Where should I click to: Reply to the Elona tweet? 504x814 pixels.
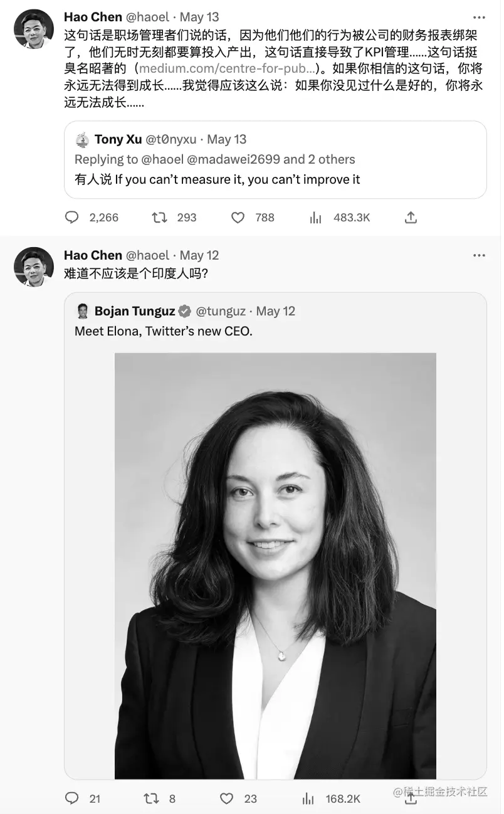pyautogui.click(x=72, y=798)
